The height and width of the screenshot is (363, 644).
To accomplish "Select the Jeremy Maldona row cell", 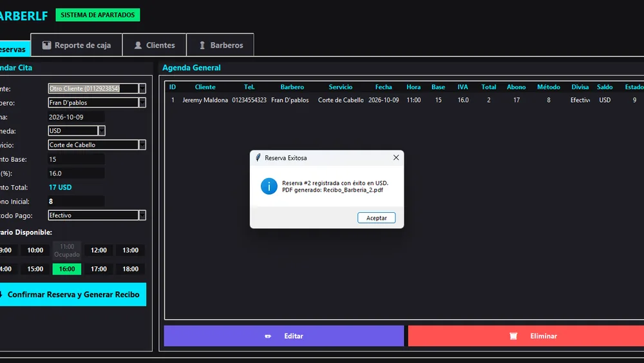I will pos(205,100).
